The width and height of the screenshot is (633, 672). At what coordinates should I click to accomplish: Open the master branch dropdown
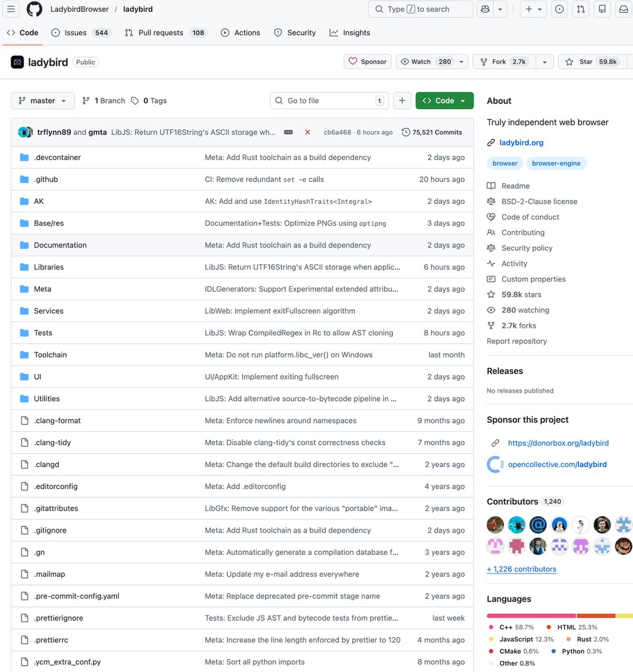coord(43,101)
